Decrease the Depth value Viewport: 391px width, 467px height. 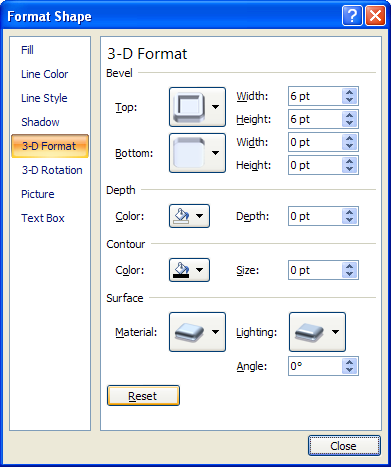(x=349, y=220)
